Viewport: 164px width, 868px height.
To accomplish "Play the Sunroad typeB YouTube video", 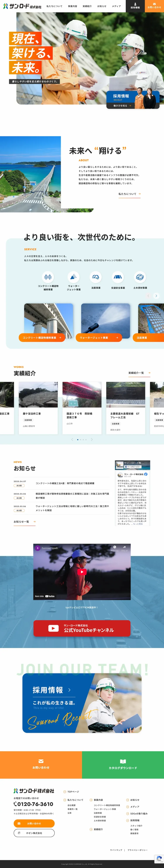I will (82, 572).
